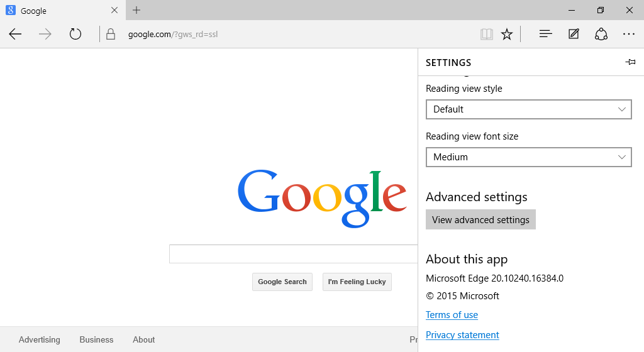Minimize the Edge window

click(x=572, y=10)
